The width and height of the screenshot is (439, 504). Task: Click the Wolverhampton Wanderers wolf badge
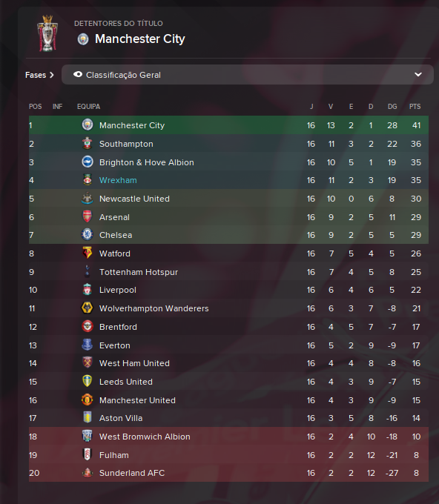pos(88,308)
